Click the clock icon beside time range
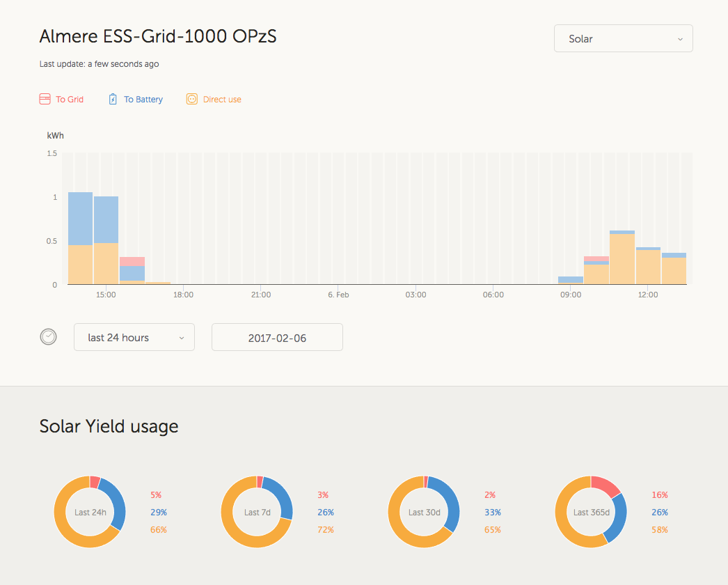Screen dimensions: 728x585 coord(48,337)
